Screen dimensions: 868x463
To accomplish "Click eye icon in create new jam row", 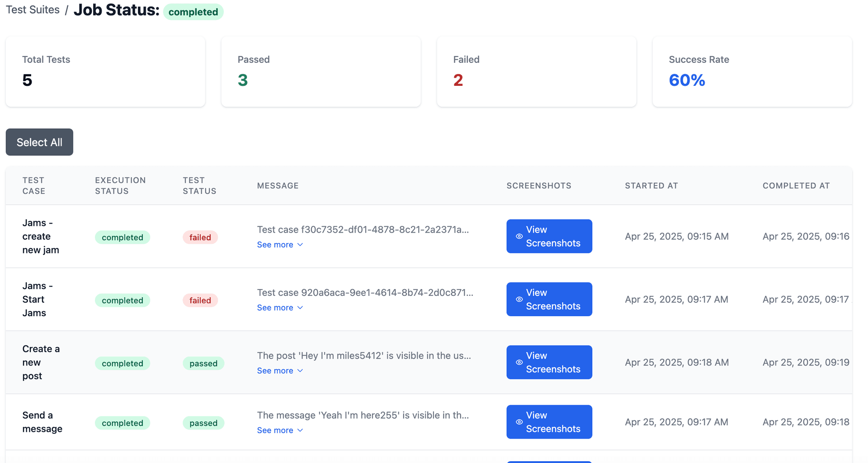I will coord(519,236).
